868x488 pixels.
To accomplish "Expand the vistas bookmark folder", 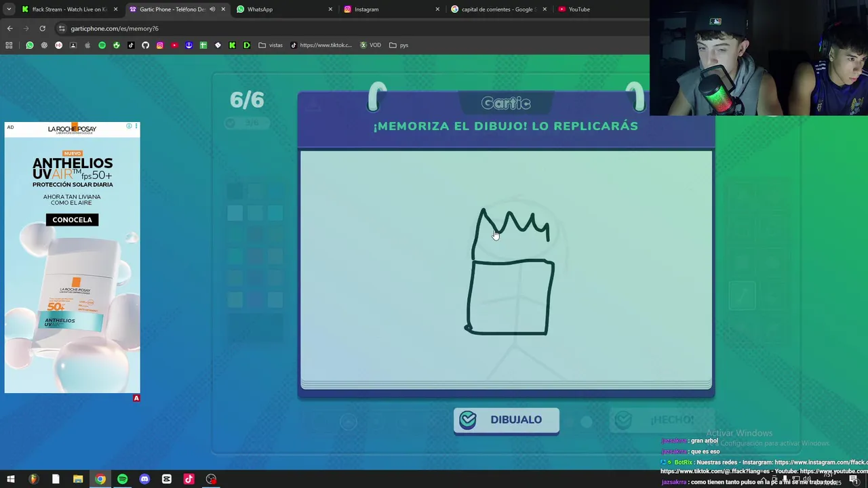I will [x=271, y=45].
